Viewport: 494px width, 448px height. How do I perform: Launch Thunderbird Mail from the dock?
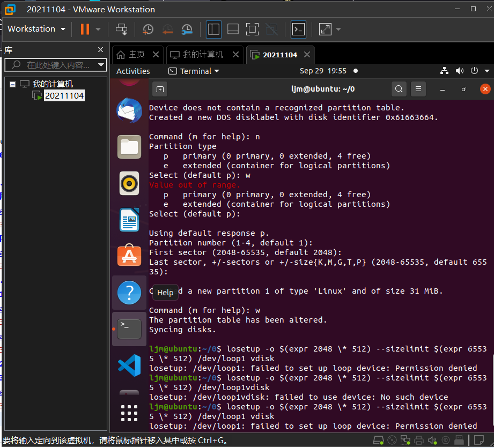tap(129, 110)
